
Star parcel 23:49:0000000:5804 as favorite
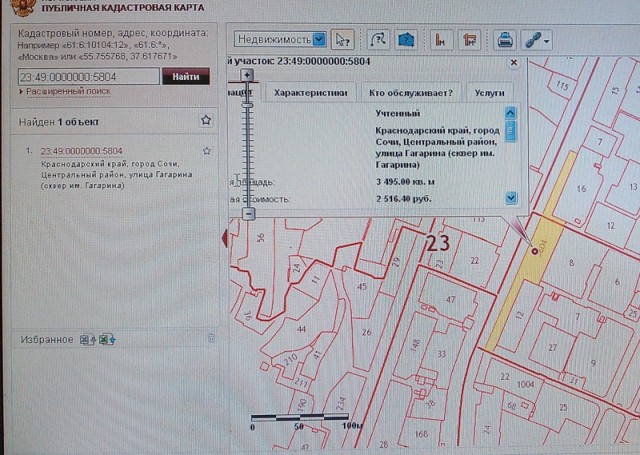coord(206,151)
